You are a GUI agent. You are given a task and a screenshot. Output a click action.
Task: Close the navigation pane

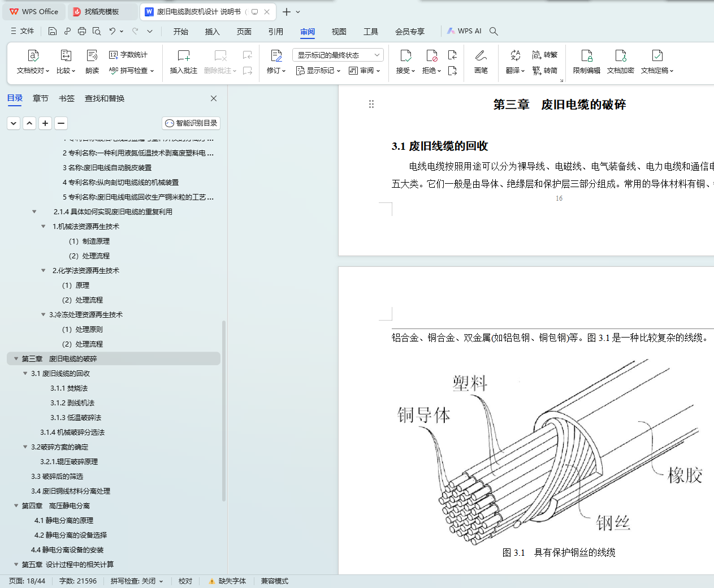(x=214, y=98)
